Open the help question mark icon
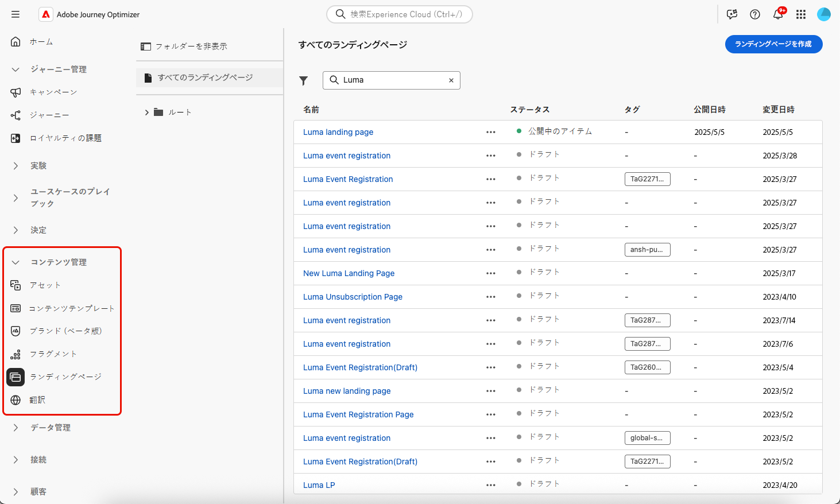Viewport: 840px width, 504px height. click(x=755, y=14)
